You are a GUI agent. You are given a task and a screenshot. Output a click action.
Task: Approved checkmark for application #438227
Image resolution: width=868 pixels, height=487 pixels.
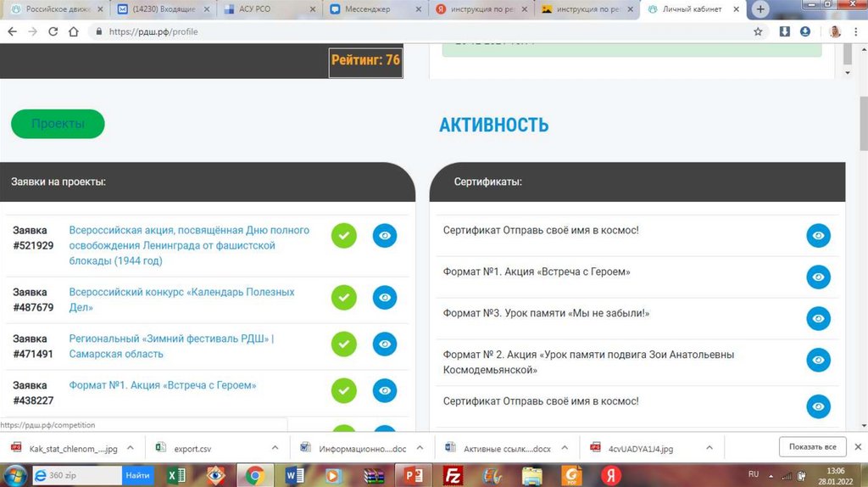tap(344, 390)
